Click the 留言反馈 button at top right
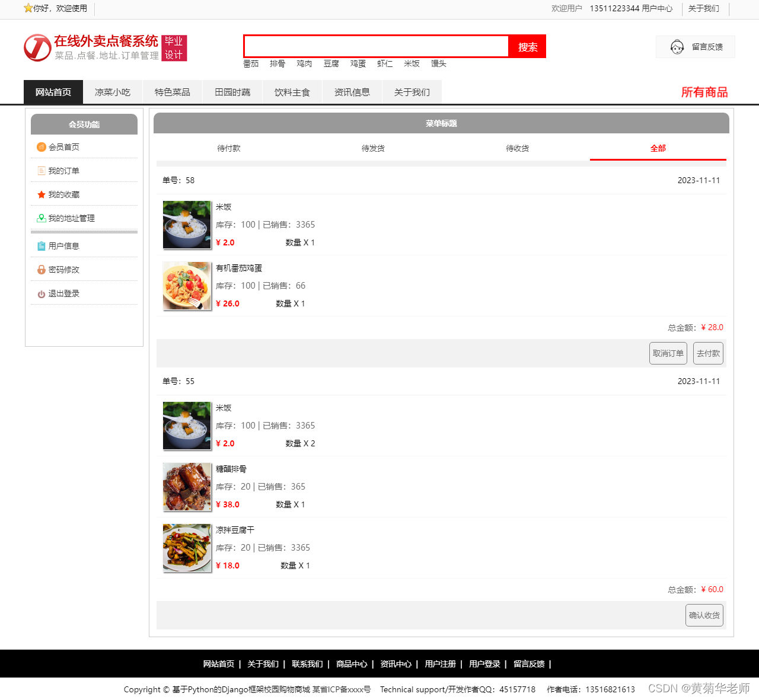Screen dimensions: 759x700 [696, 47]
